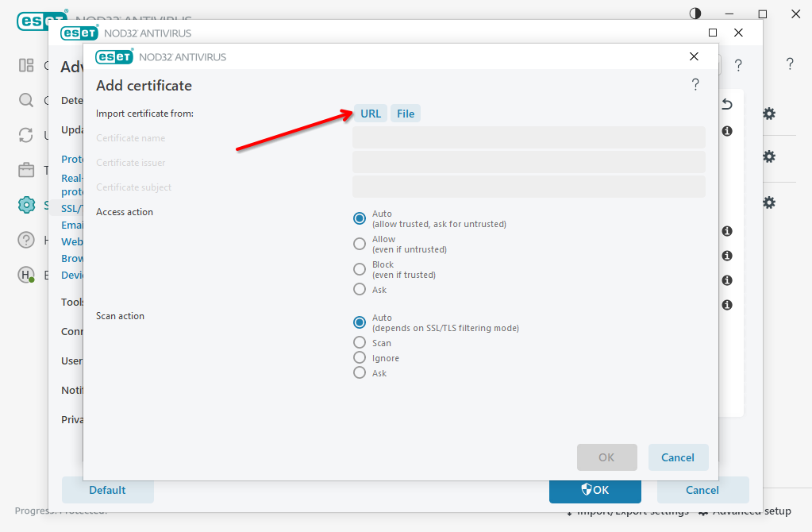Click the info icon level with the Ask access option
Image resolution: width=812 pixels, height=532 pixels.
tap(727, 280)
